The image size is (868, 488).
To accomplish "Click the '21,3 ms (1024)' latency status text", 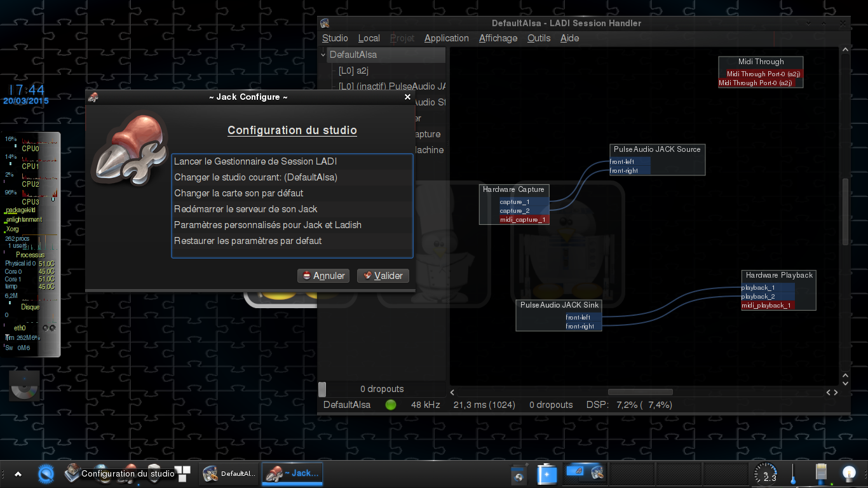I will coord(484,405).
